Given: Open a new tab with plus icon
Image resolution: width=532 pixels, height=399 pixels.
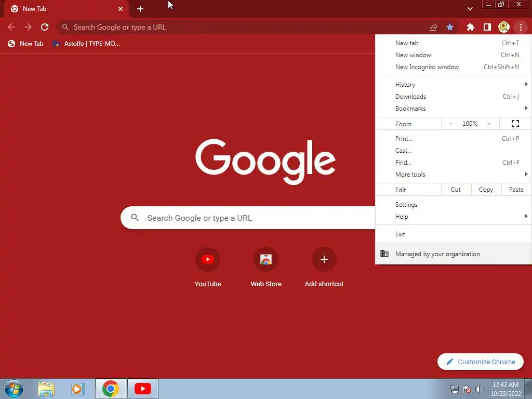Looking at the screenshot, I should (x=140, y=9).
